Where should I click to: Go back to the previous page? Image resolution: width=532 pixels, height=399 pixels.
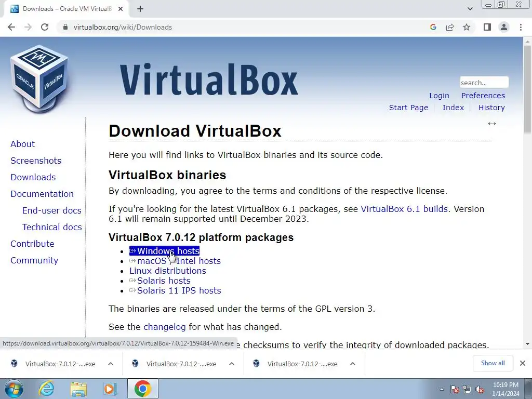tap(11, 27)
